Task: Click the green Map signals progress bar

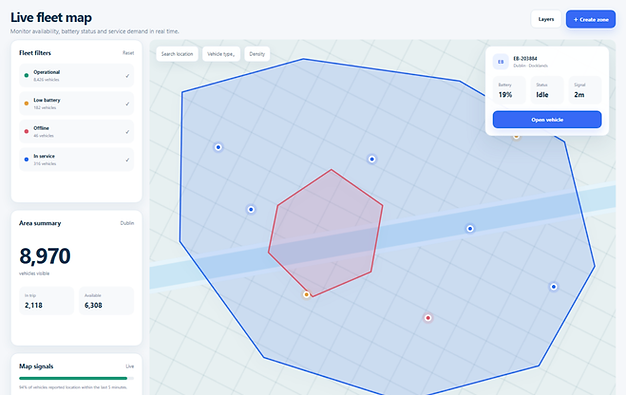Action: click(73, 378)
